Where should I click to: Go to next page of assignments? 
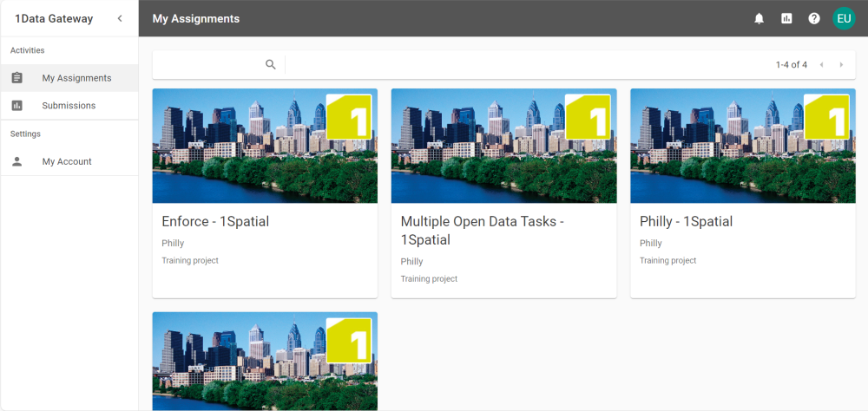point(841,65)
